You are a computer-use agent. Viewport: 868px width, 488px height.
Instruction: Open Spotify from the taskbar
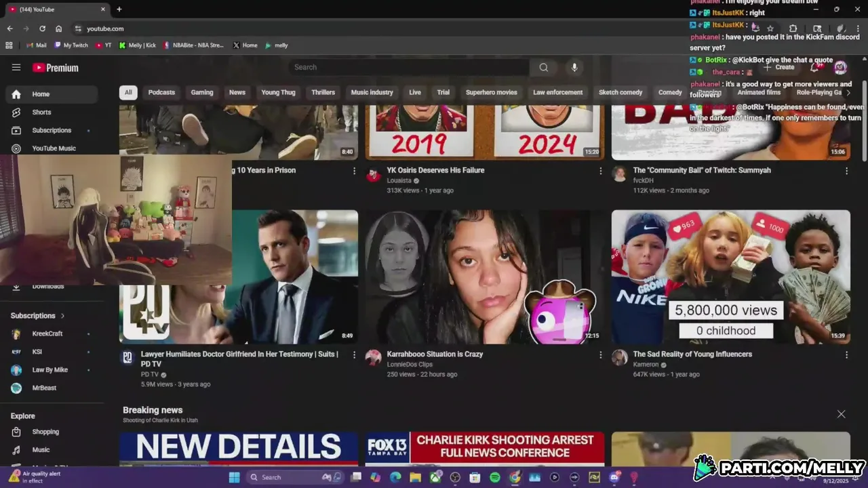click(x=494, y=477)
